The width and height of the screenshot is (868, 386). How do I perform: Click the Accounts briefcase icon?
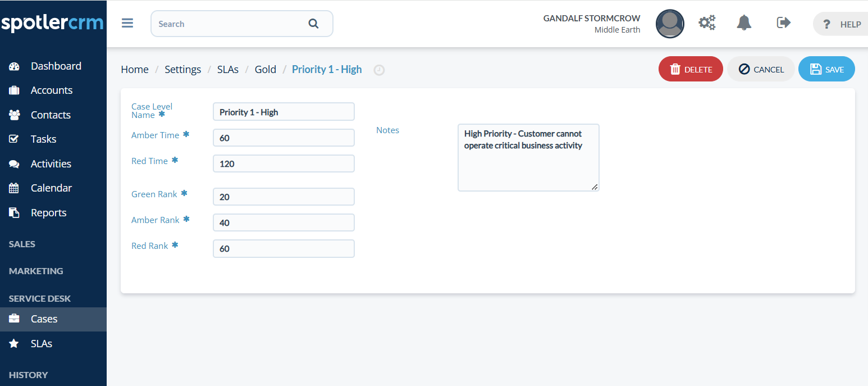[x=15, y=90]
